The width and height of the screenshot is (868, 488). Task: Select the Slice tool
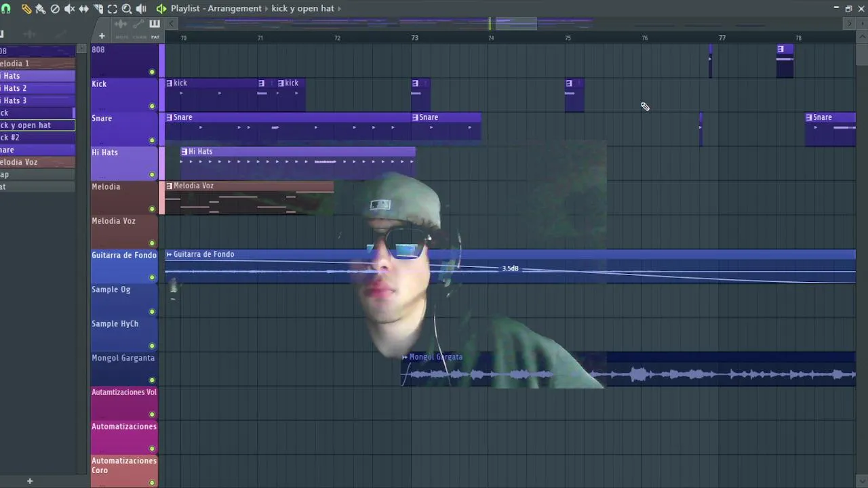[98, 9]
